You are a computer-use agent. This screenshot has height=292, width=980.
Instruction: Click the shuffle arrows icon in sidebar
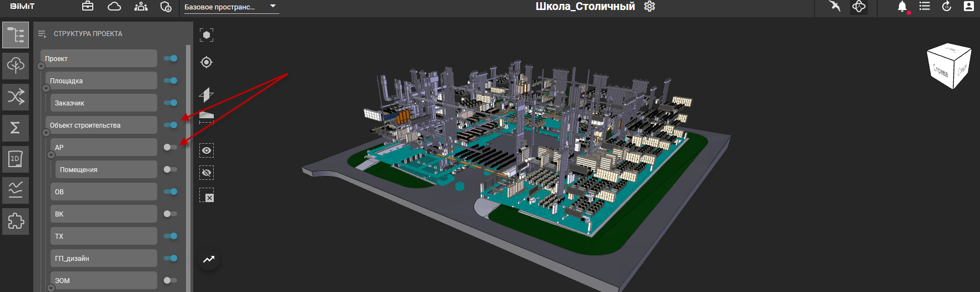point(16,97)
